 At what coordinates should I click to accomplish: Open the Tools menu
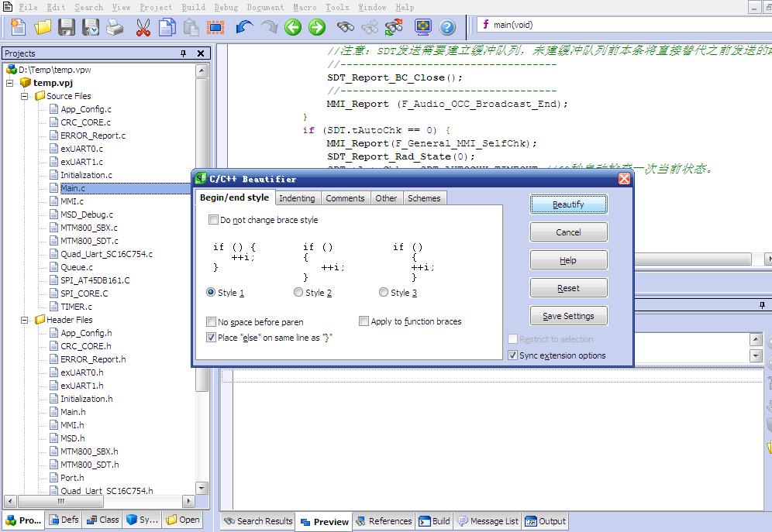(337, 8)
